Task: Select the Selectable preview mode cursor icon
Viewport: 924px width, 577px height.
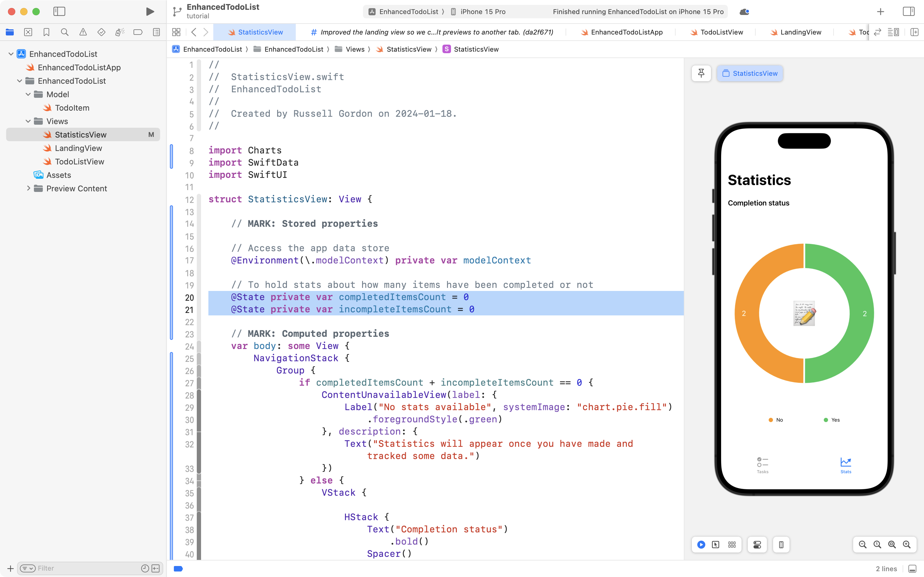Action: click(715, 545)
